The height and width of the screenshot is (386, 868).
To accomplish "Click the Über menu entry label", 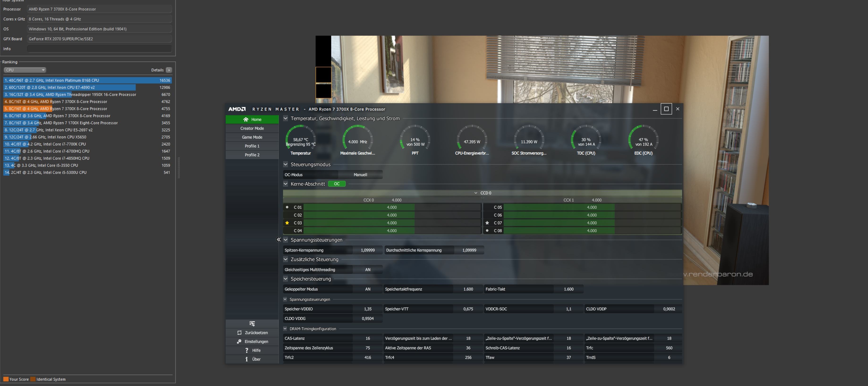I will [x=256, y=359].
